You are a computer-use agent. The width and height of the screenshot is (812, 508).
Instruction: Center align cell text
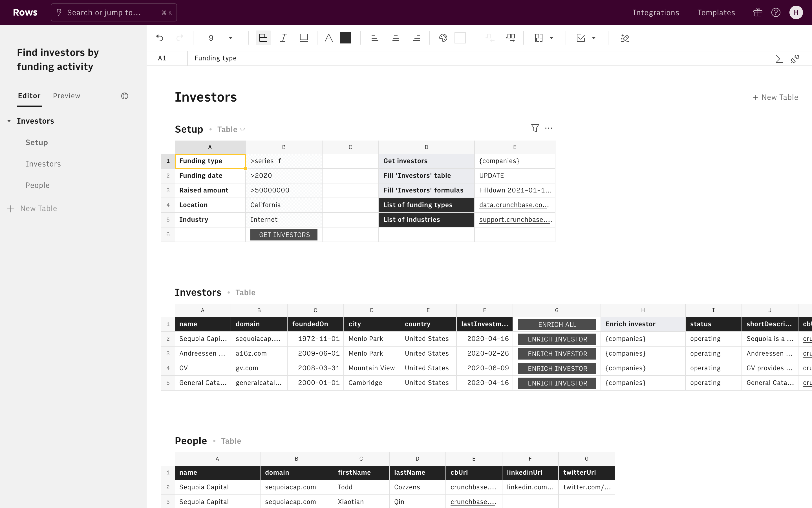tap(396, 38)
